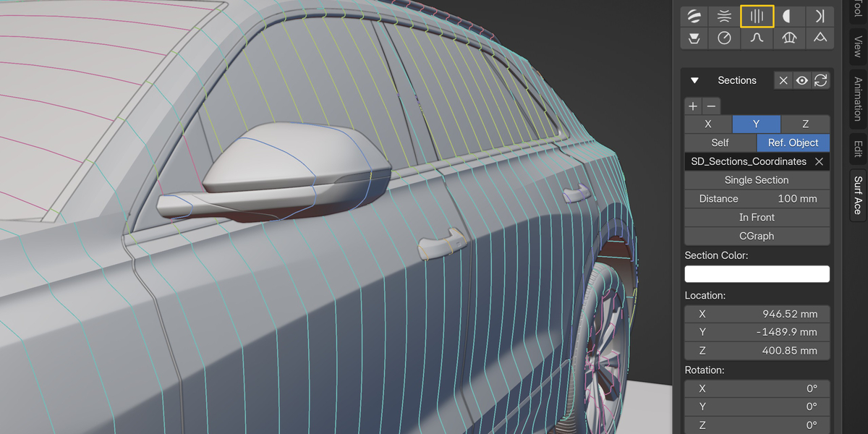This screenshot has height=434, width=868.
Task: Click the curved horizontal lines analysis icon
Action: point(724,16)
